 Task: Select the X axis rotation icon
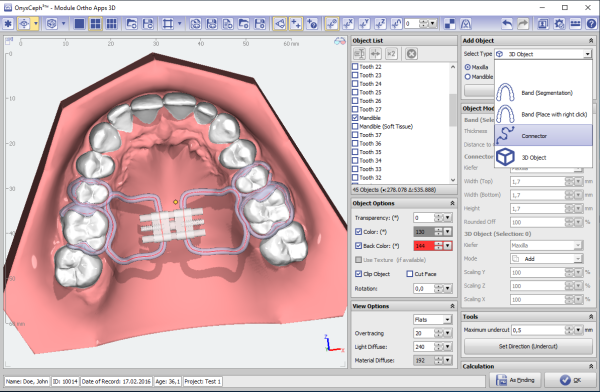[x=348, y=24]
